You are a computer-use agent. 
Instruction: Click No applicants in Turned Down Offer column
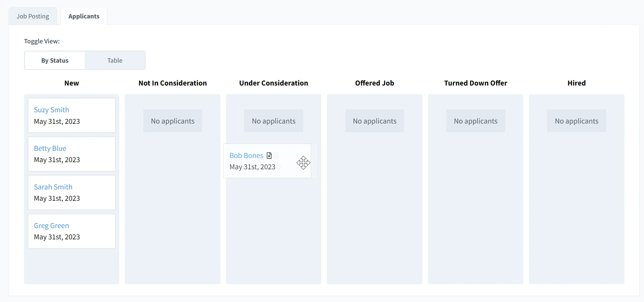(475, 121)
